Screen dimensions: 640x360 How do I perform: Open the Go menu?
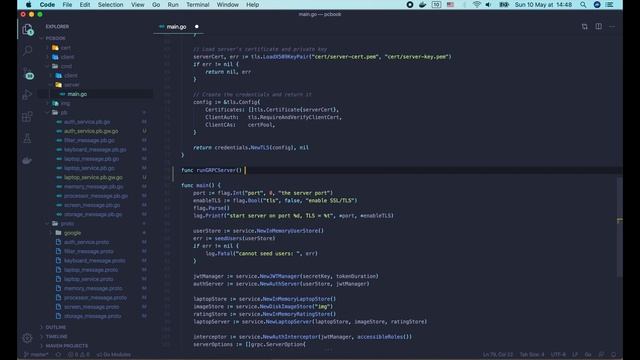(x=156, y=4)
